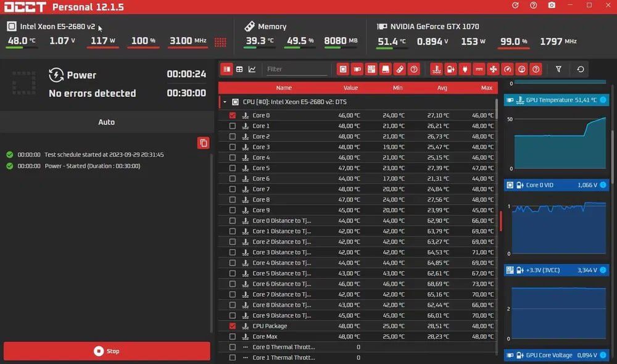The image size is (617, 364).
Task: Reset sensor statistics with the refresh icon
Action: [x=581, y=69]
